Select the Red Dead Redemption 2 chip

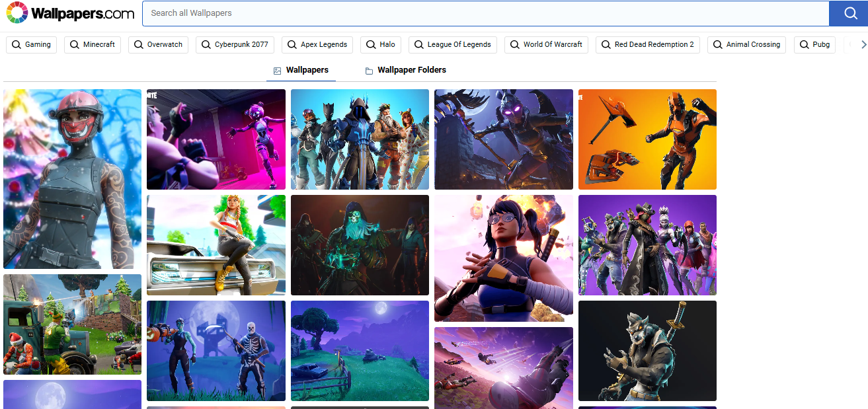click(648, 45)
